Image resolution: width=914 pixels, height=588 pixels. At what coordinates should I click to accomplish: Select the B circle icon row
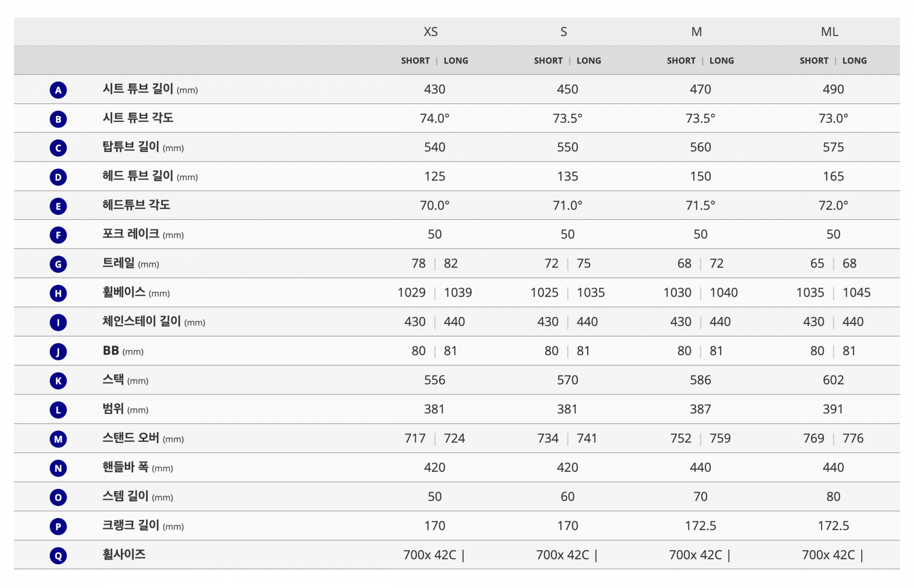tap(58, 119)
